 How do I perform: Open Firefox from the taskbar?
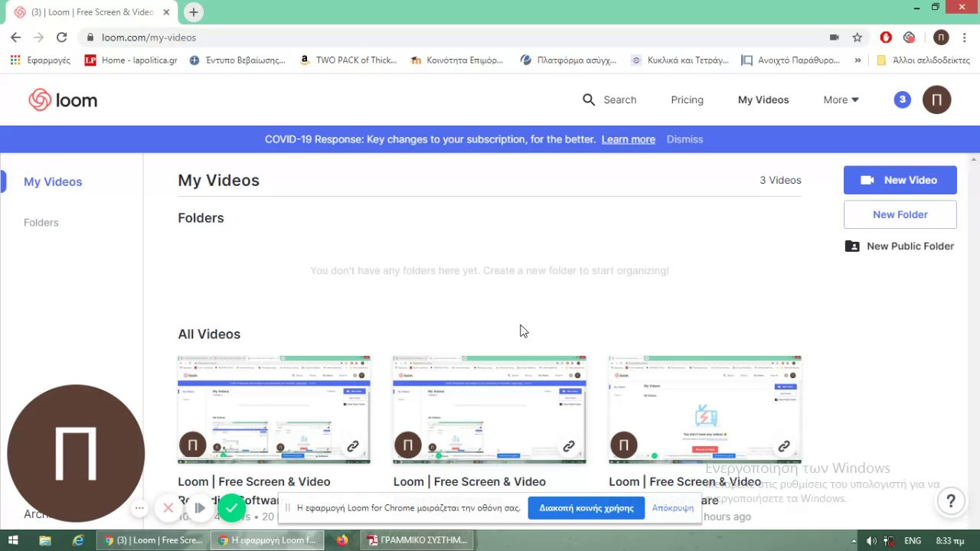(x=341, y=540)
